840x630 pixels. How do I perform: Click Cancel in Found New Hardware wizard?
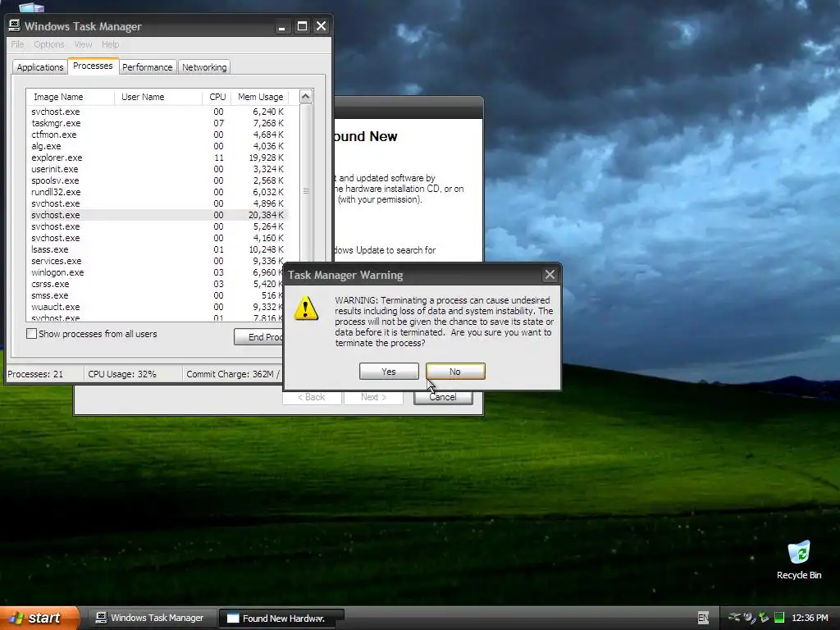point(443,397)
